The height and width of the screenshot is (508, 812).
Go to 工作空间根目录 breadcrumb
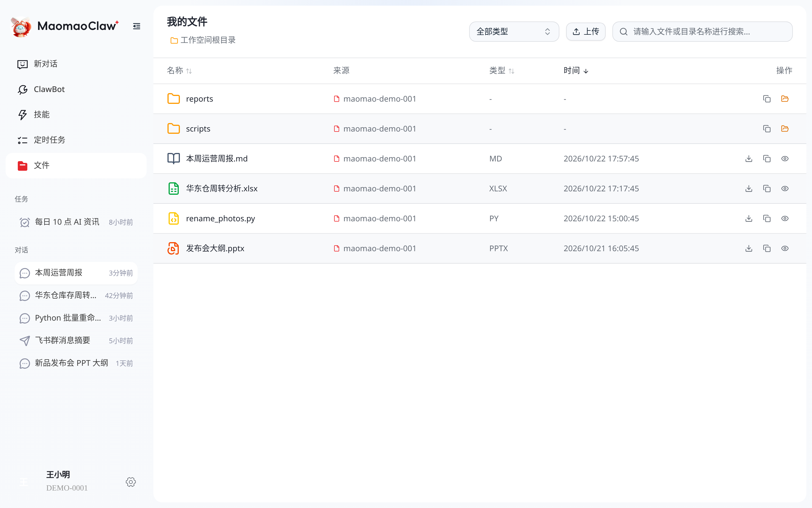tap(203, 40)
